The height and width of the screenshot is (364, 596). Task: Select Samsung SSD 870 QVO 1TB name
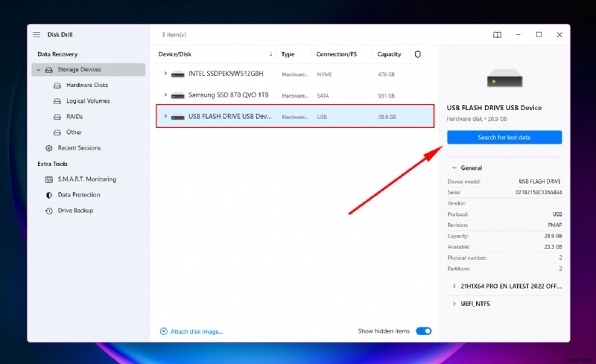point(229,95)
